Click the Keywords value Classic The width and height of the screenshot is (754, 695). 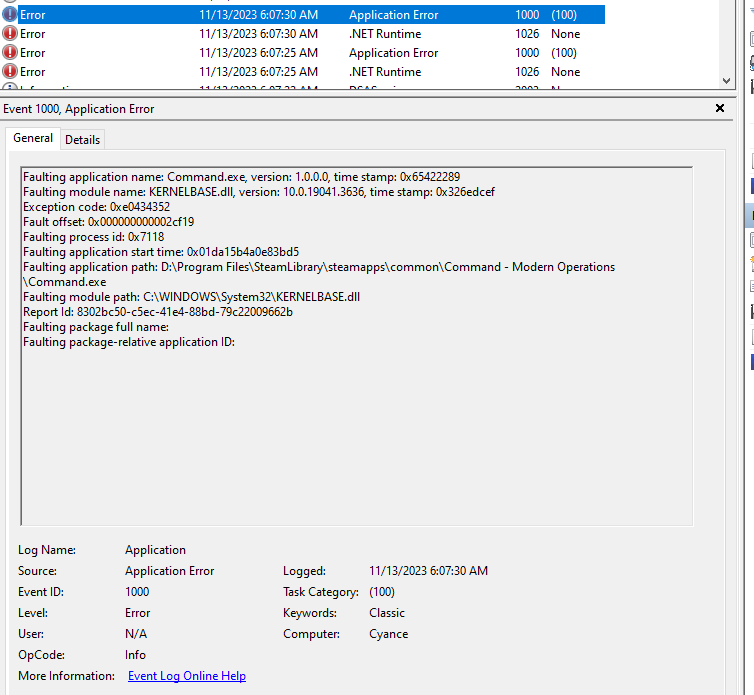click(x=387, y=613)
